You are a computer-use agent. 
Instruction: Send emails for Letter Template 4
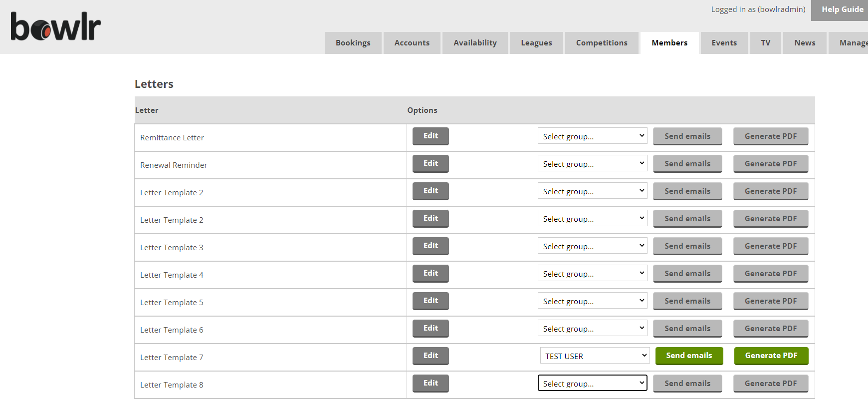(687, 274)
